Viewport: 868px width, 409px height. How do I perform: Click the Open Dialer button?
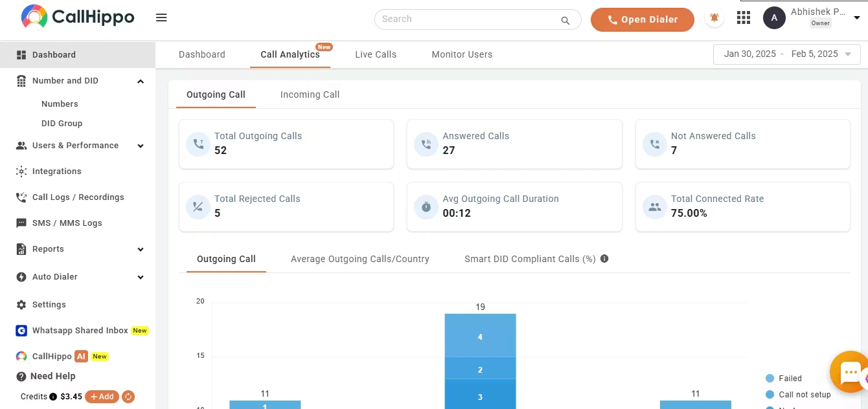(x=642, y=19)
